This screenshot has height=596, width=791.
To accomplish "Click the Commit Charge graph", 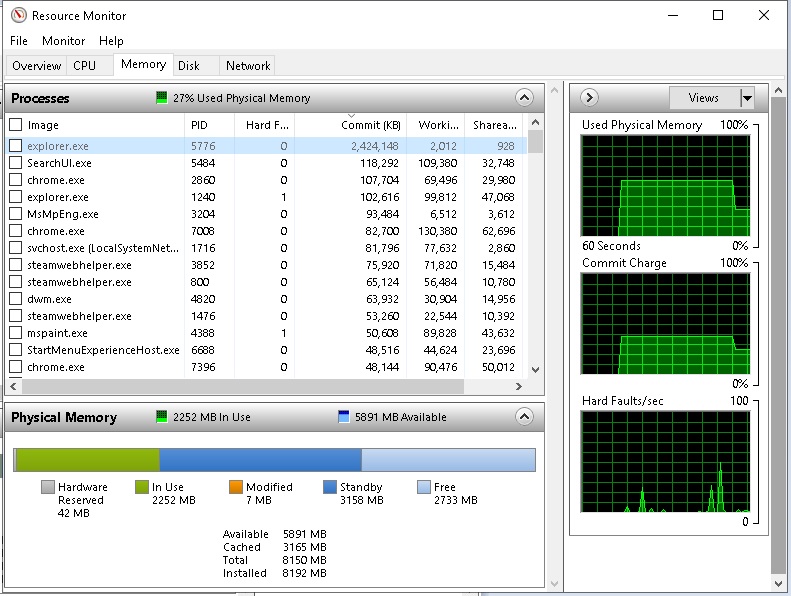I will pos(665,323).
